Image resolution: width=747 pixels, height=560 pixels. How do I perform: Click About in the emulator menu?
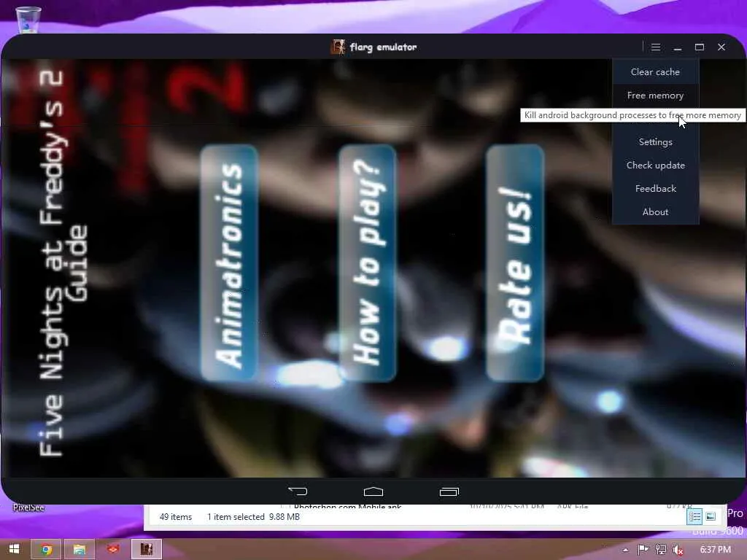(655, 212)
